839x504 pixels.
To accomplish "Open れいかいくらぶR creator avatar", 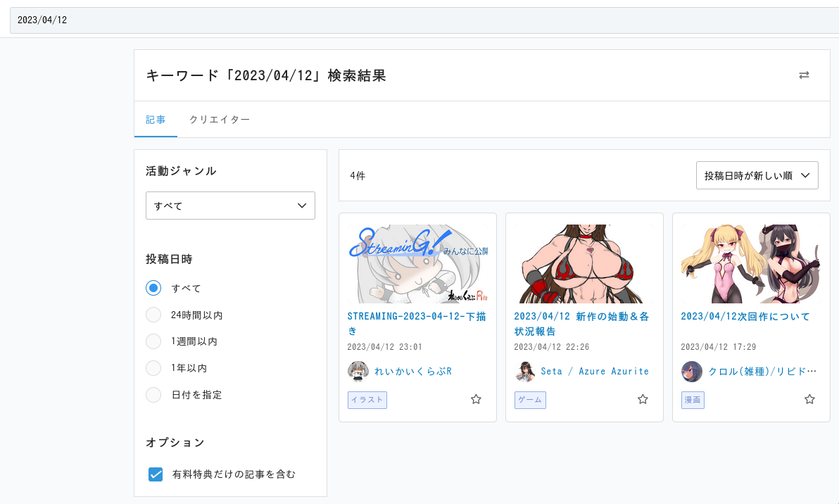I will click(x=358, y=371).
